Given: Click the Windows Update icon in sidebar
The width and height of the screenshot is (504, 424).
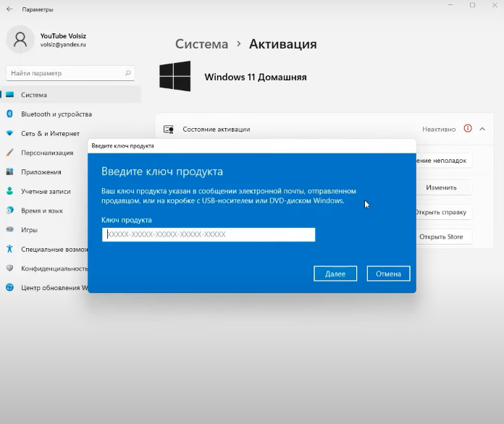Looking at the screenshot, I should click(x=9, y=287).
